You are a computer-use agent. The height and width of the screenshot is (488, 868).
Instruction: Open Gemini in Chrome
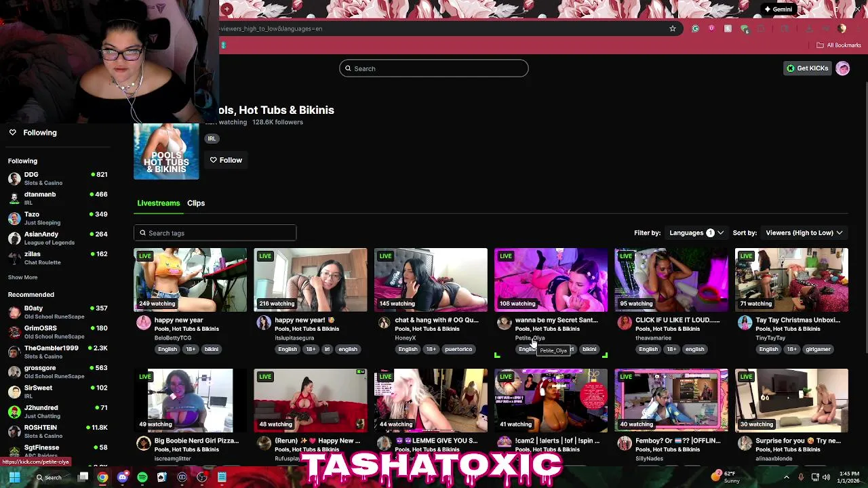click(778, 9)
